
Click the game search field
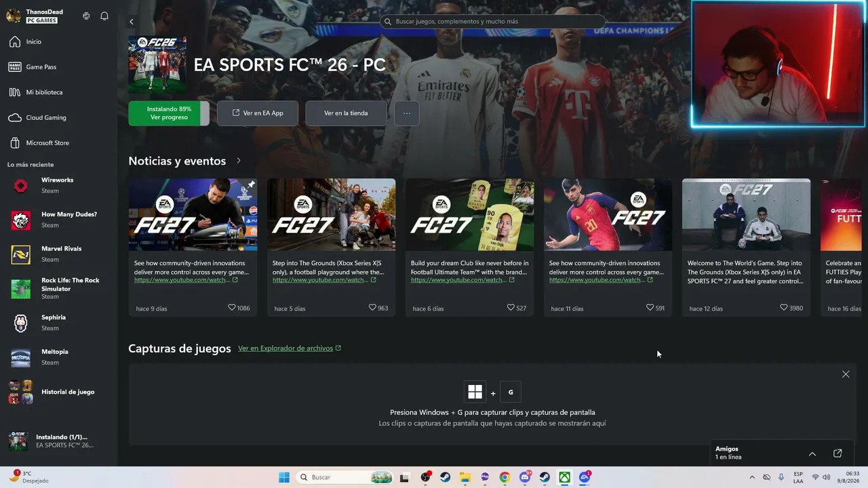pos(492,22)
